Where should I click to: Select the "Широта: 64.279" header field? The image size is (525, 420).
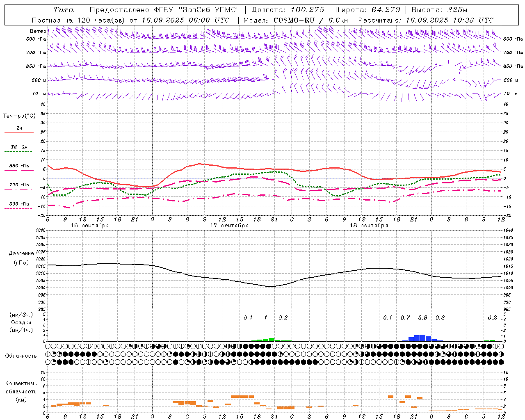367,10
